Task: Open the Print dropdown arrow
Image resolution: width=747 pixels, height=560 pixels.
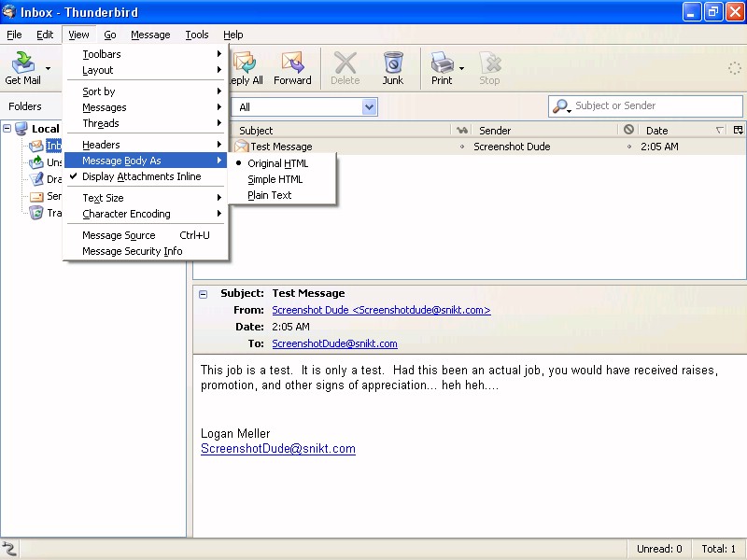Action: (x=461, y=68)
